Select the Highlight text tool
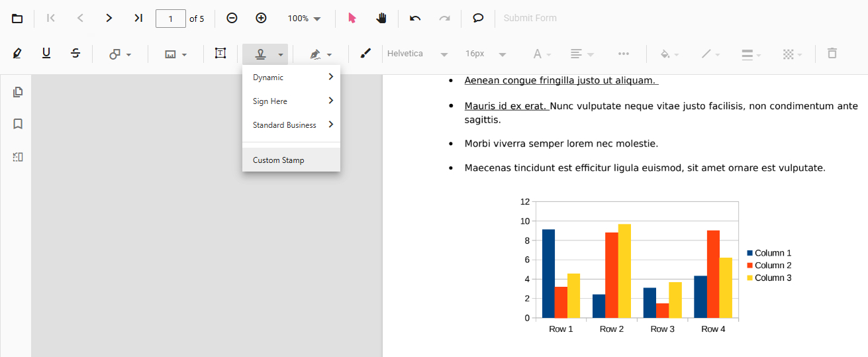The height and width of the screenshot is (357, 868). coord(17,54)
